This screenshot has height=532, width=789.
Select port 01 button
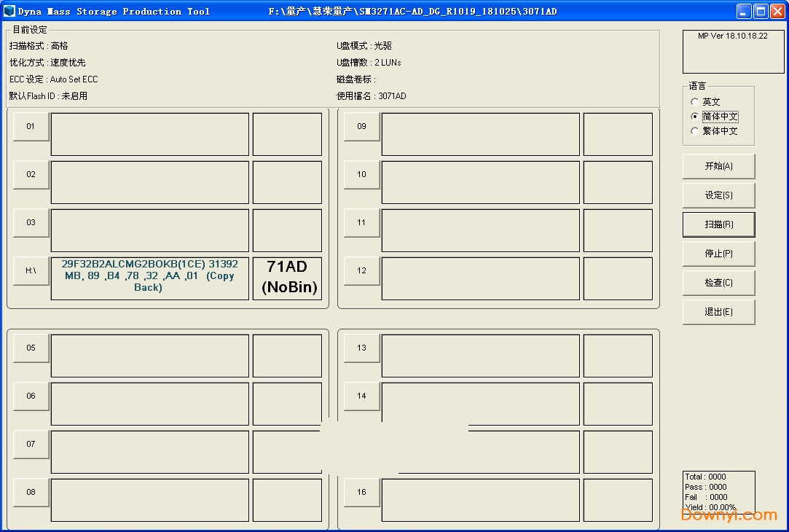point(31,127)
